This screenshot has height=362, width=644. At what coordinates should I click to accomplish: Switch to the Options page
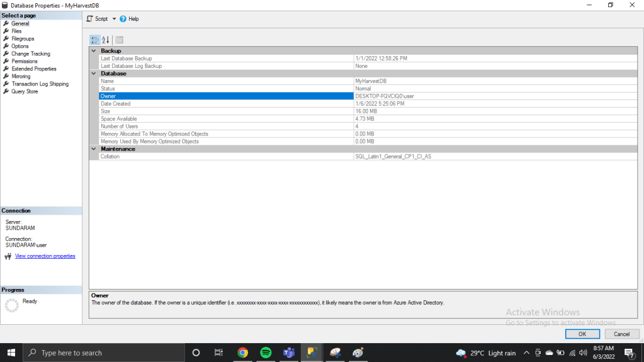[x=20, y=46]
